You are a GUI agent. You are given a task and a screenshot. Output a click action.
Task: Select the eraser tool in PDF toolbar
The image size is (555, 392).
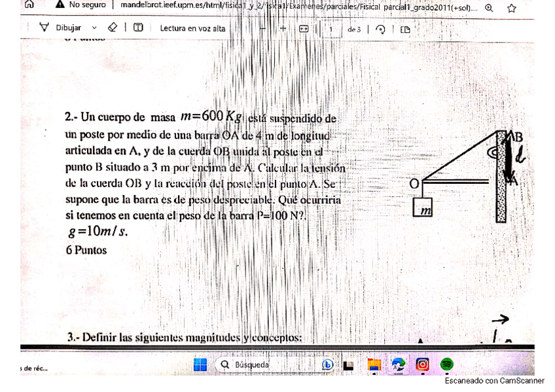(x=113, y=28)
